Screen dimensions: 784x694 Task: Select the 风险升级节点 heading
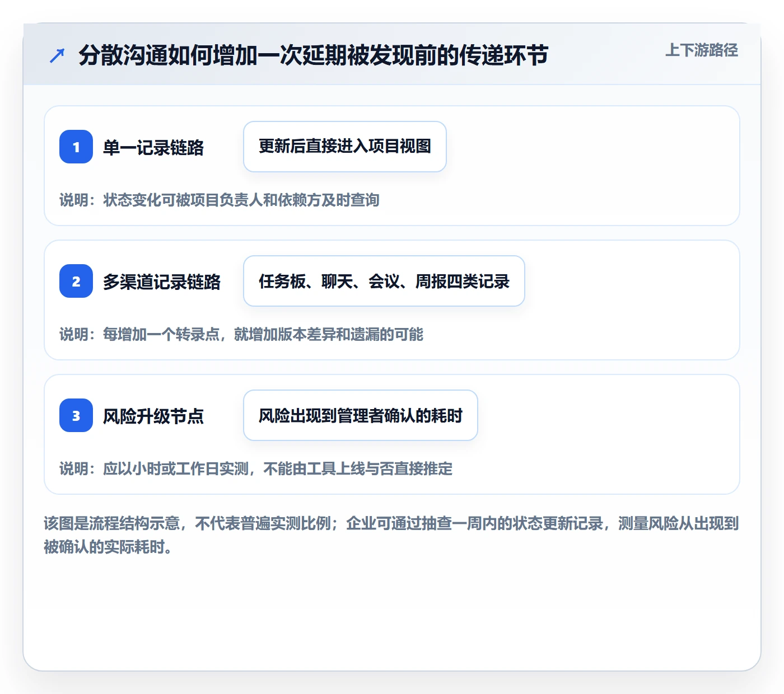tap(153, 416)
